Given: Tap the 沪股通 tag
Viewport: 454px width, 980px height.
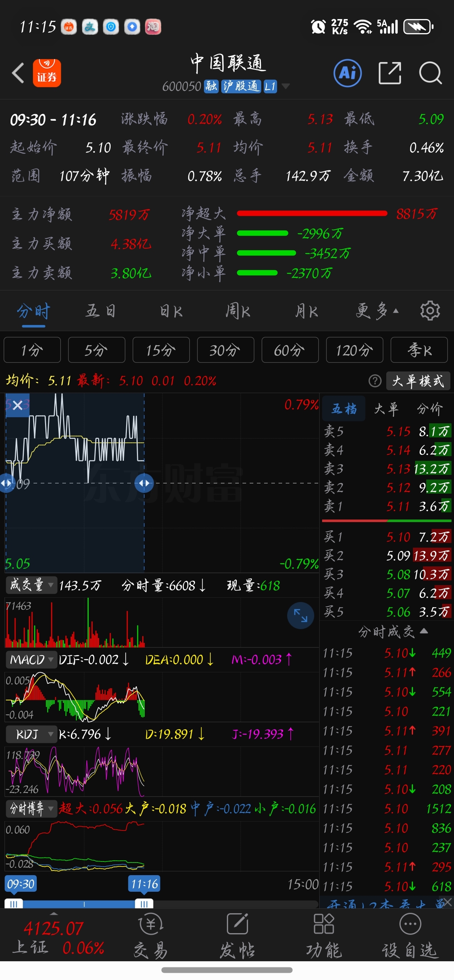Looking at the screenshot, I should pos(241,86).
